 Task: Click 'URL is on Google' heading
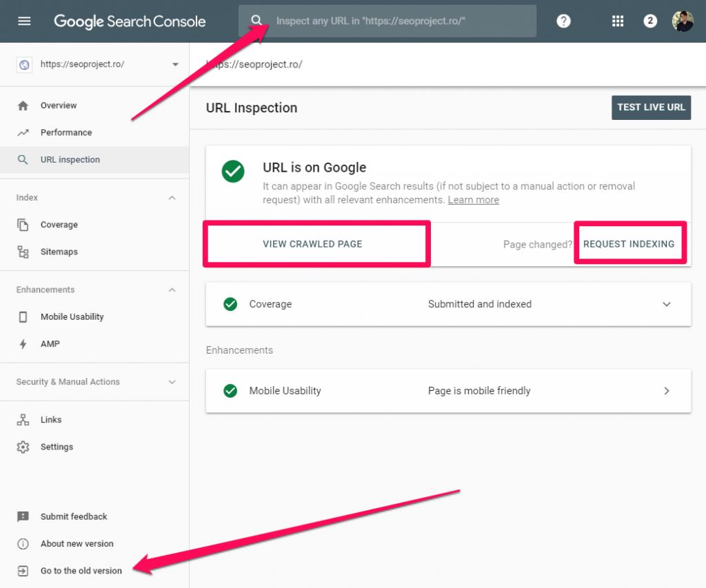coord(314,168)
